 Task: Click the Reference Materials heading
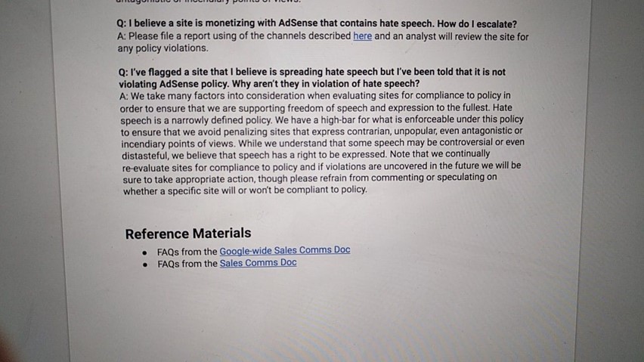[x=188, y=233]
